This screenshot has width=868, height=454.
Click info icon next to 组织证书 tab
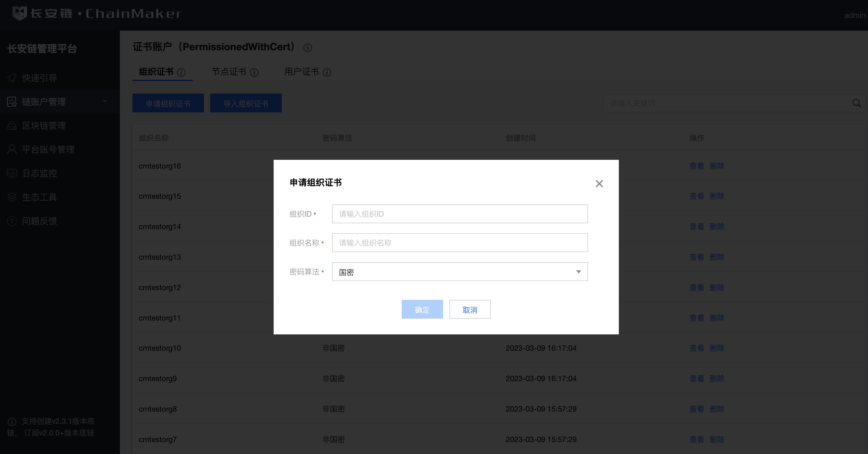(x=181, y=73)
